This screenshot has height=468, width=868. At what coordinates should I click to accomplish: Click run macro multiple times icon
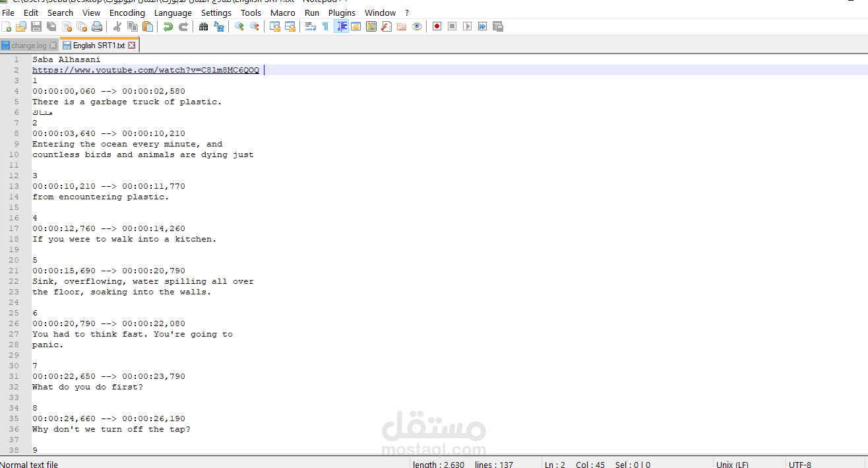[x=482, y=26]
